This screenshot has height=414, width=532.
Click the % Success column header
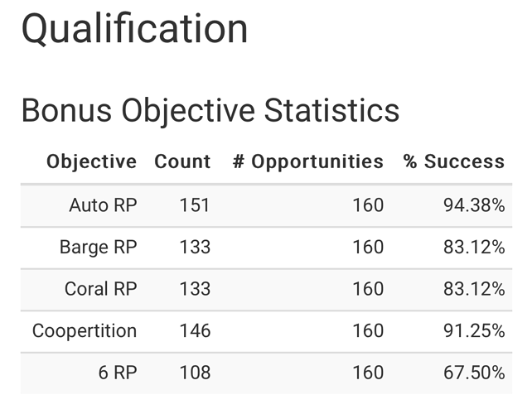[454, 161]
